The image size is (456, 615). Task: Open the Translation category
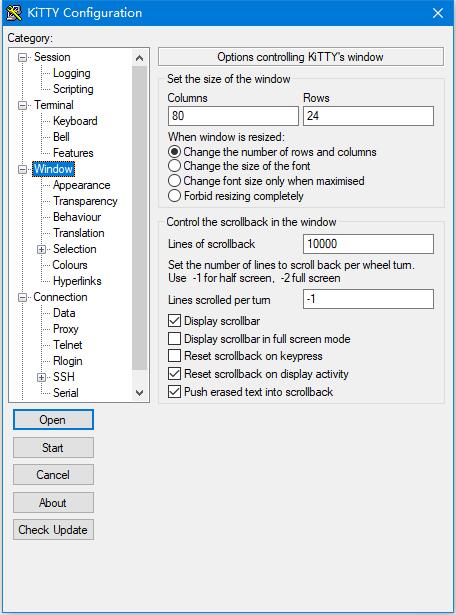[79, 233]
